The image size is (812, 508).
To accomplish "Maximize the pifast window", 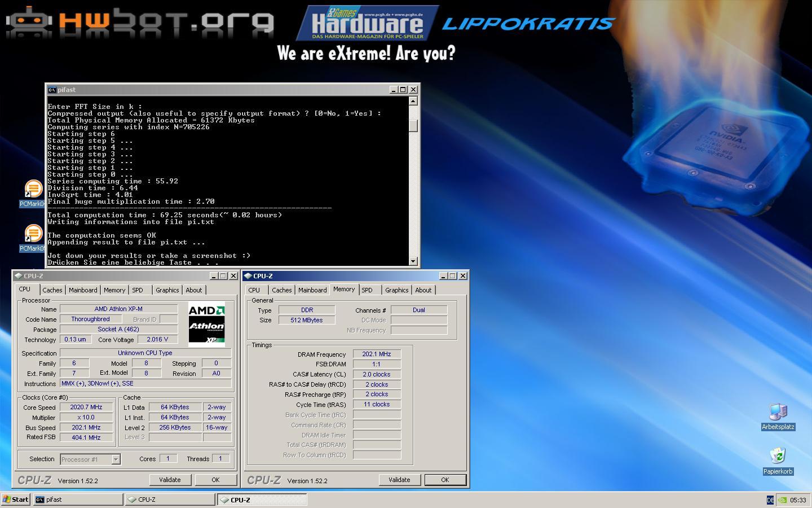I will pos(403,90).
